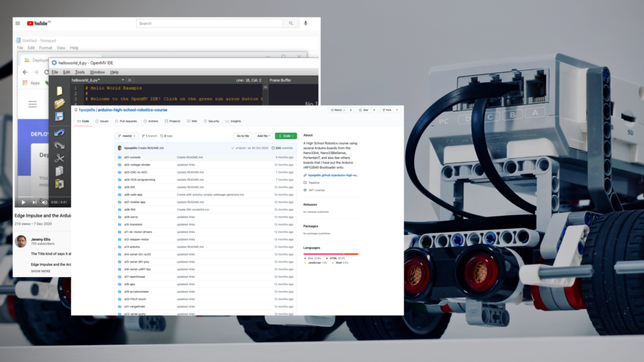Switch to the Issues tab
The width and height of the screenshot is (644, 362).
tap(102, 121)
